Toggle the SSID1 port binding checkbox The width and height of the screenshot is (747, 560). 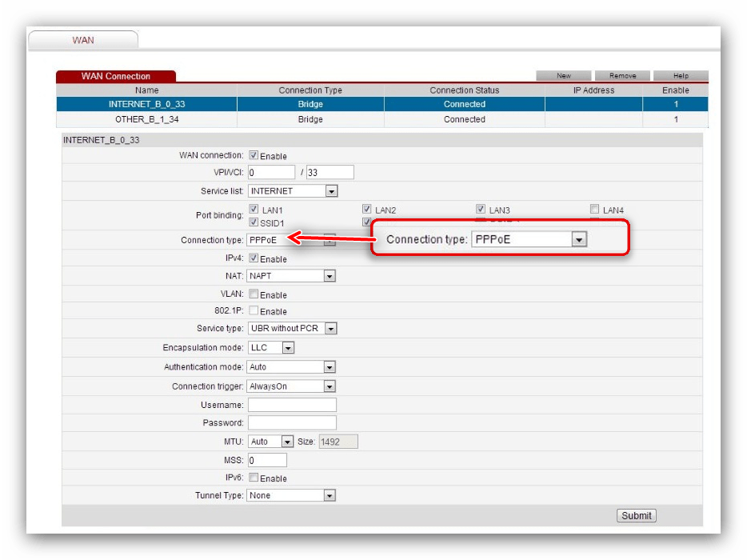[254, 222]
